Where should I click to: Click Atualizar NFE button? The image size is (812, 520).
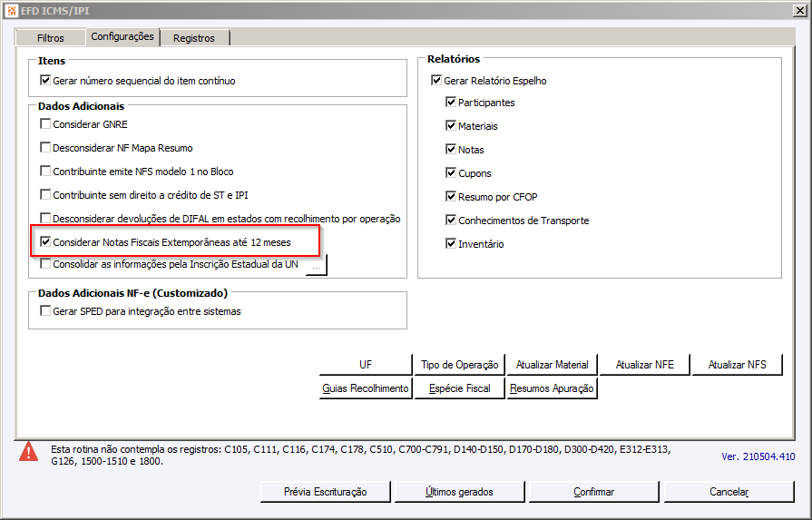pyautogui.click(x=645, y=365)
